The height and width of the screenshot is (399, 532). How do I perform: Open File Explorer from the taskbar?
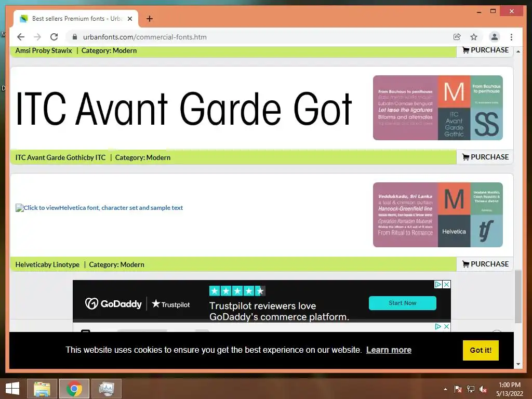(42, 389)
